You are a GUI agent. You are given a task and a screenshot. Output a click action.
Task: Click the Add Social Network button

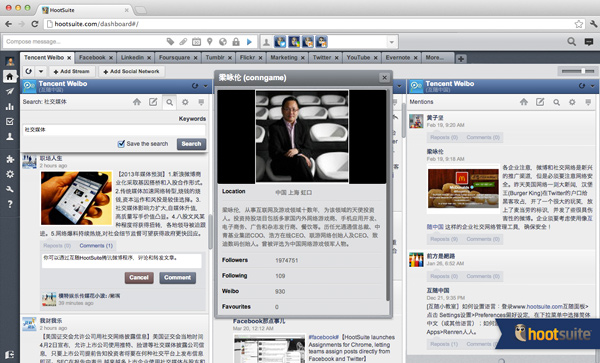point(131,71)
